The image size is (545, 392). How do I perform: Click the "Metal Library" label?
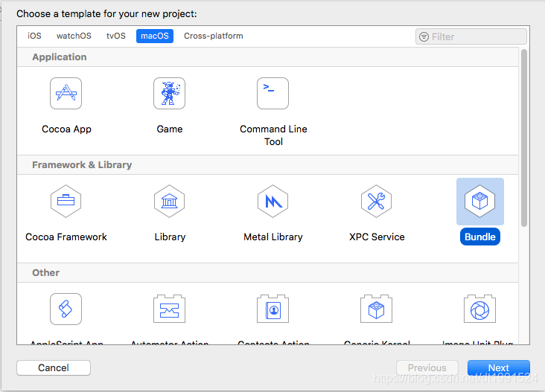tap(273, 237)
